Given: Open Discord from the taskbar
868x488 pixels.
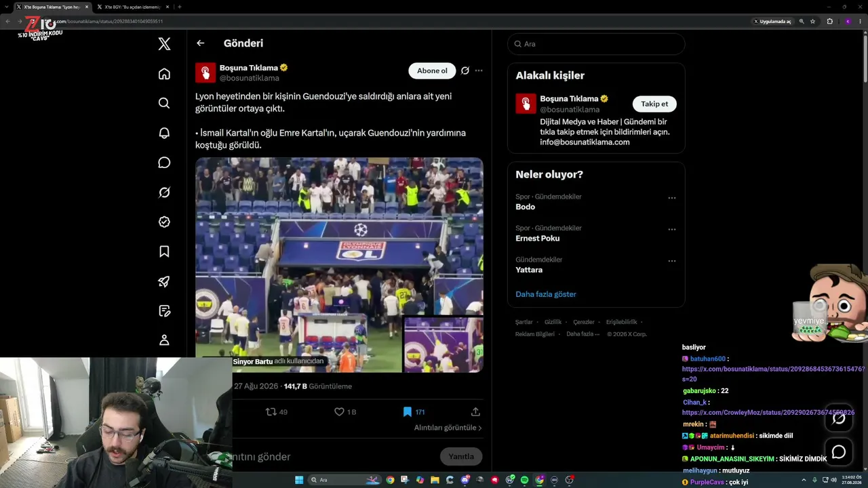Looking at the screenshot, I should pyautogui.click(x=465, y=480).
